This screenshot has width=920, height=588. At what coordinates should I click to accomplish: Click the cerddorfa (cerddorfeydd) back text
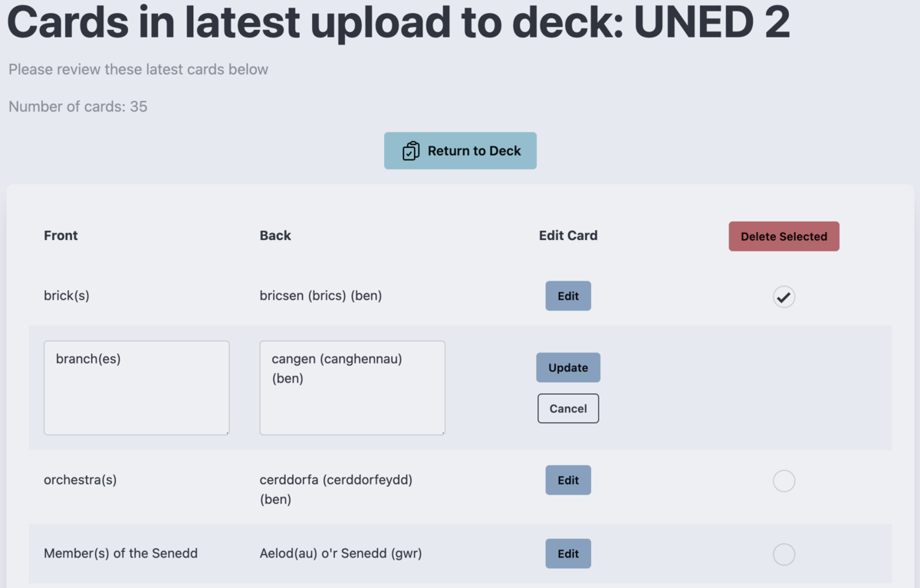coord(336,480)
